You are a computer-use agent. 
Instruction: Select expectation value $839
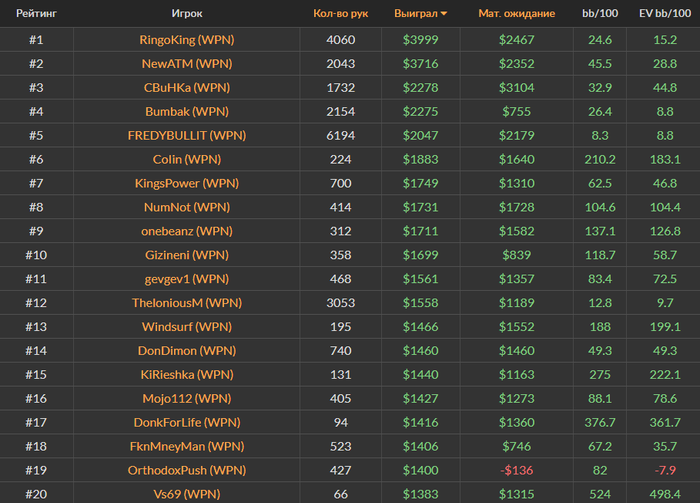click(x=517, y=255)
